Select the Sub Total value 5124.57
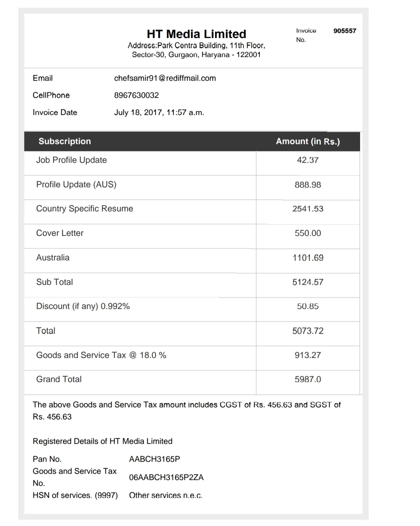 click(x=308, y=282)
